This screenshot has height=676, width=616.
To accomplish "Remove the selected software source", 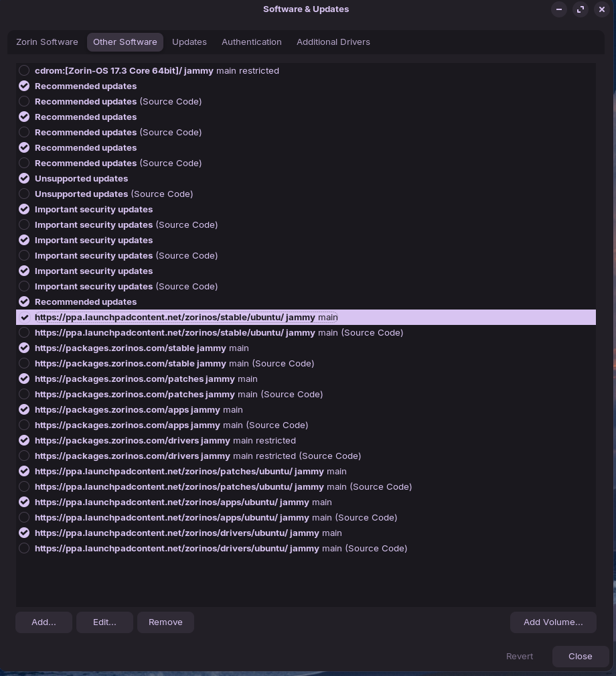I will coord(165,622).
